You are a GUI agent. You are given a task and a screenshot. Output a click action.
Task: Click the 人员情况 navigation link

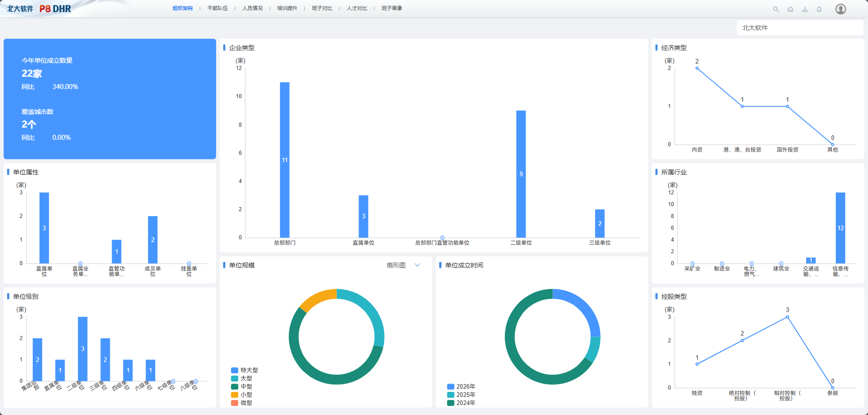pyautogui.click(x=252, y=8)
